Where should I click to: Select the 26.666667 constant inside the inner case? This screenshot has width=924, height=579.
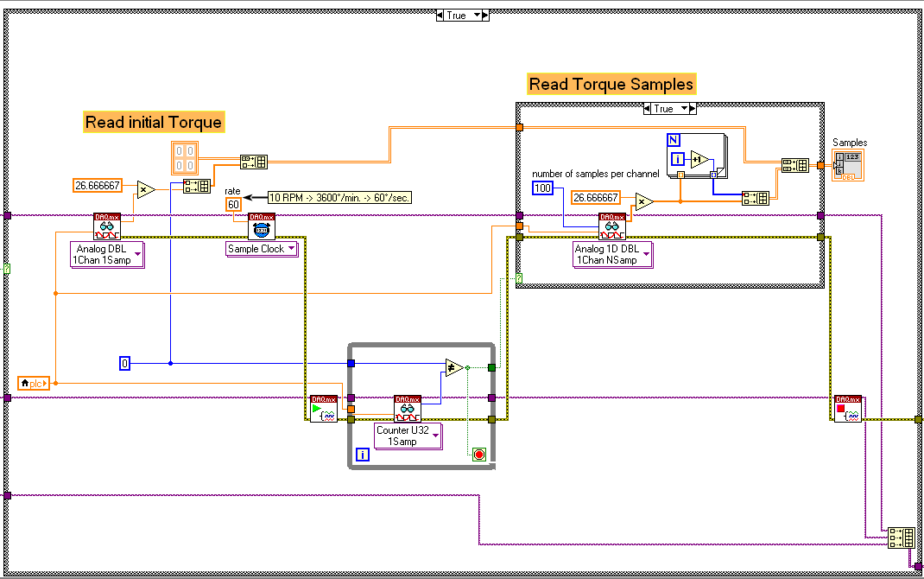596,198
